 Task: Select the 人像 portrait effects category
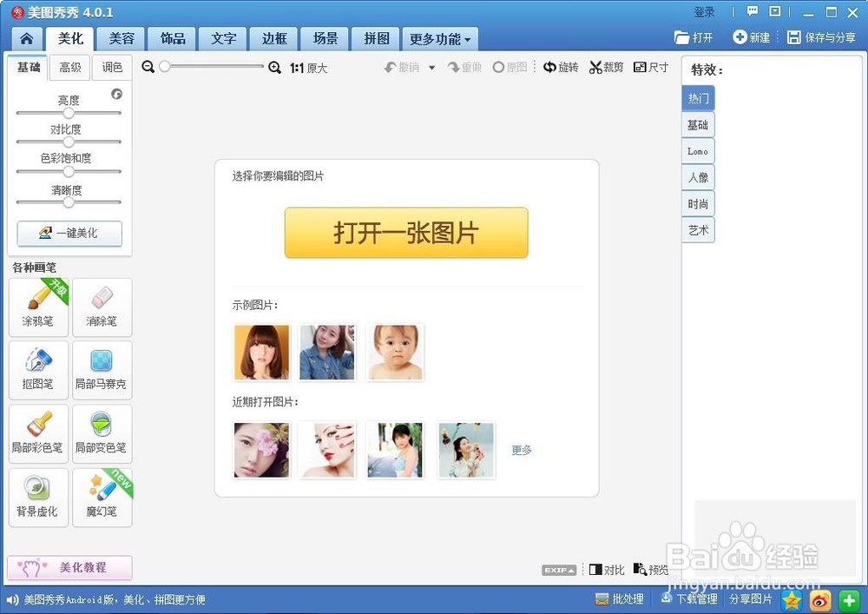click(x=698, y=177)
